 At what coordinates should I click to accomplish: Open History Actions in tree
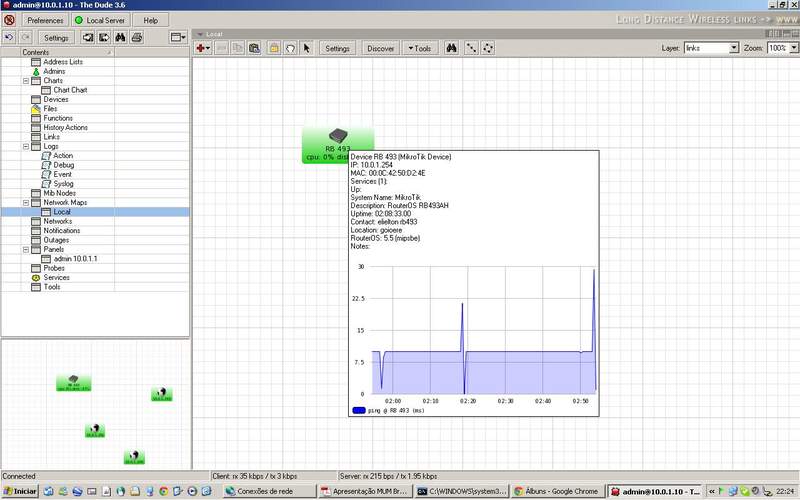65,128
